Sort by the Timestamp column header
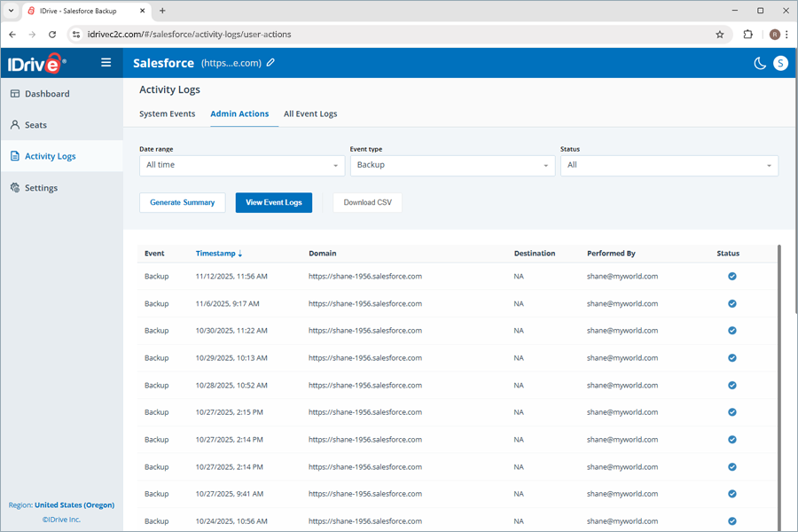The width and height of the screenshot is (798, 532). coord(218,254)
